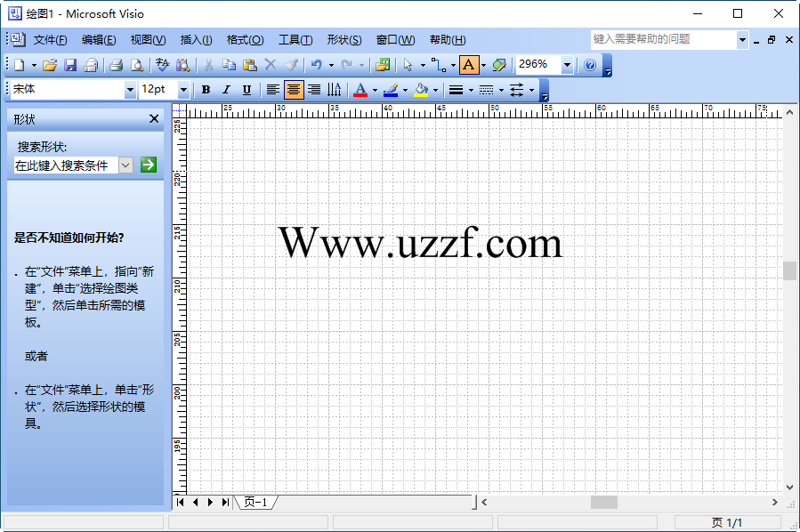Switch to the 页-1 page tab
The width and height of the screenshot is (800, 532).
(257, 502)
